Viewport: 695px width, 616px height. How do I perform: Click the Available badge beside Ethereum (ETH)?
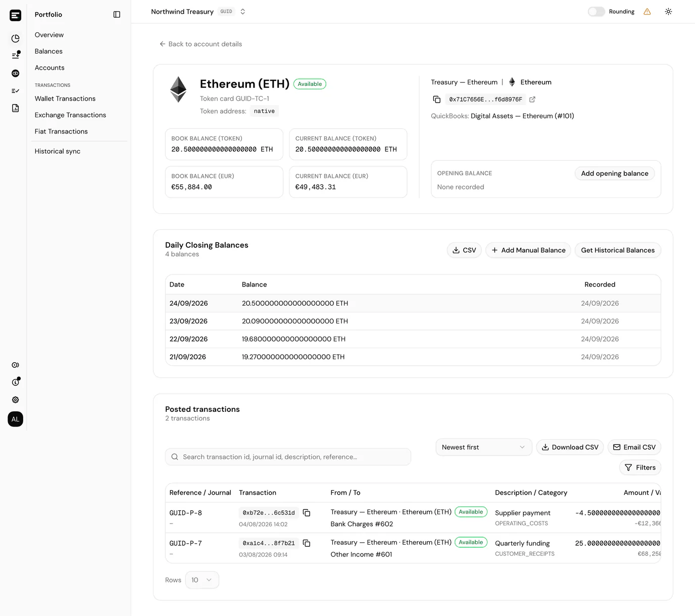[x=310, y=84]
